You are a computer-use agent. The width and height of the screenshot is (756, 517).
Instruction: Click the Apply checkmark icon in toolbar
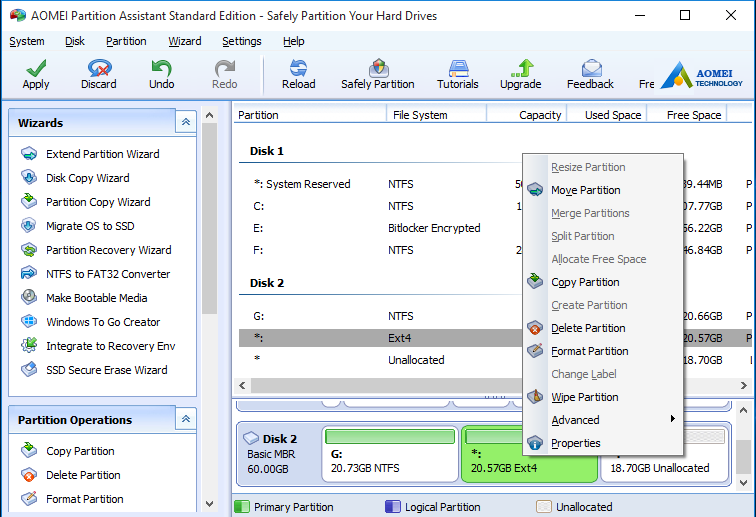click(36, 68)
